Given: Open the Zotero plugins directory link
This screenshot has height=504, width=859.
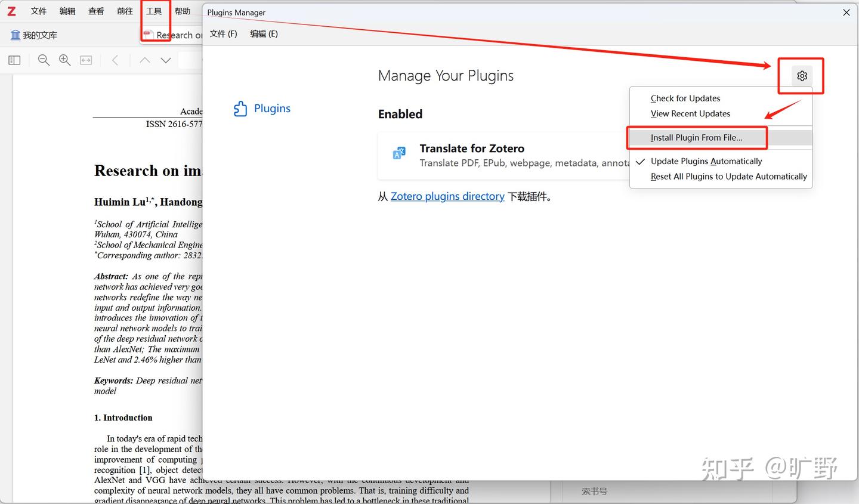Looking at the screenshot, I should click(447, 196).
